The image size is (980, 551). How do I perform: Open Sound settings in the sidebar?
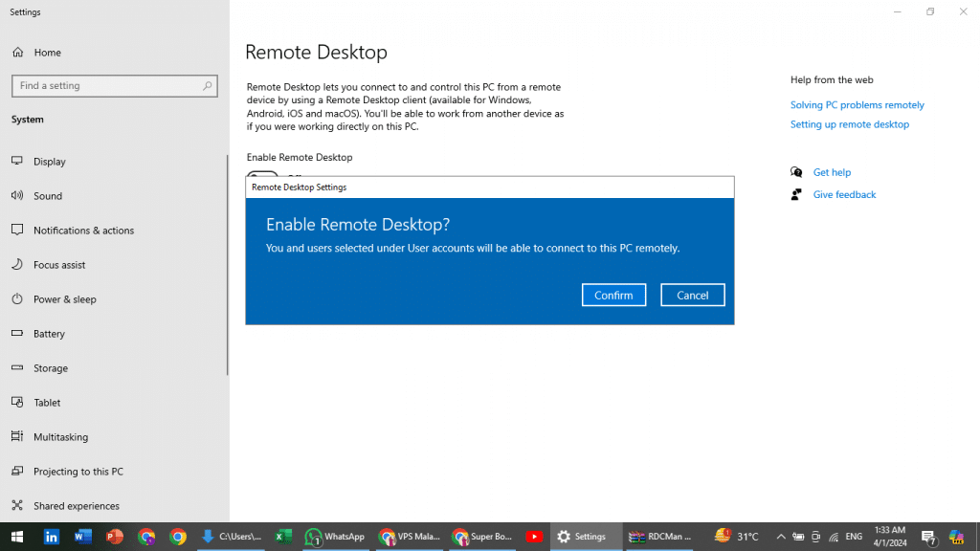[x=48, y=195]
